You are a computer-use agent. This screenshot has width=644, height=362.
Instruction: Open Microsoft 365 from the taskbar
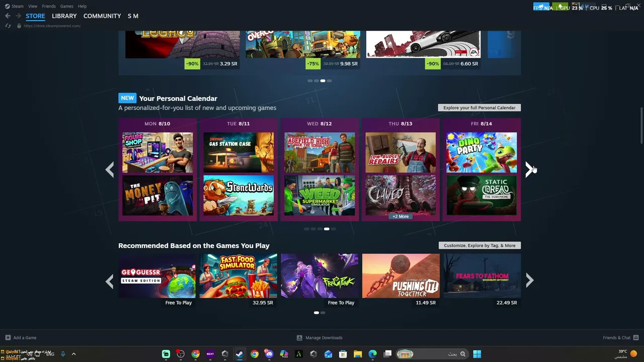tap(284, 354)
